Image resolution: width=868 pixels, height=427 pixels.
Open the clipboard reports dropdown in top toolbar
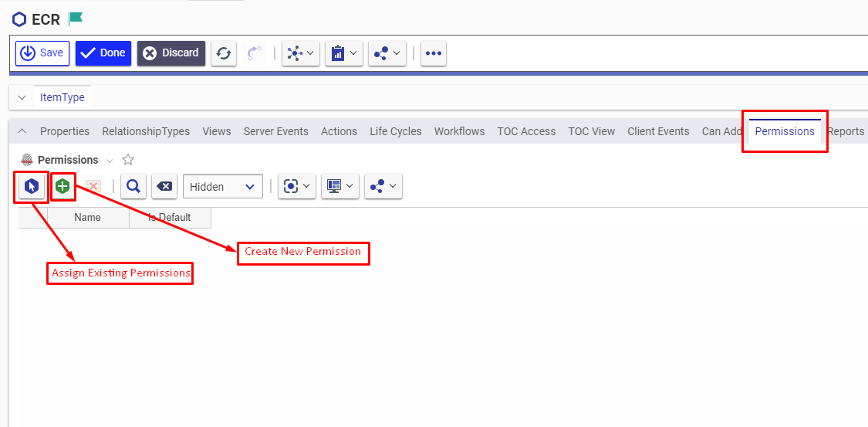pyautogui.click(x=344, y=53)
